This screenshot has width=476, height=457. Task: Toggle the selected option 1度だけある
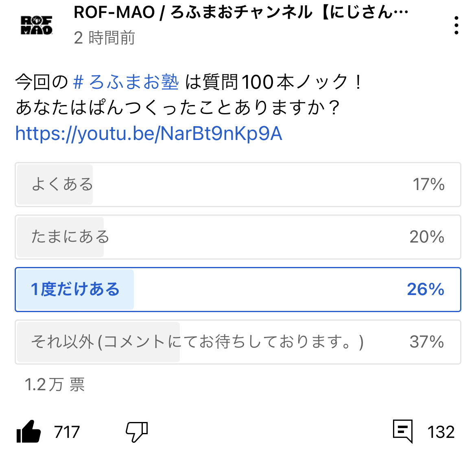(238, 289)
